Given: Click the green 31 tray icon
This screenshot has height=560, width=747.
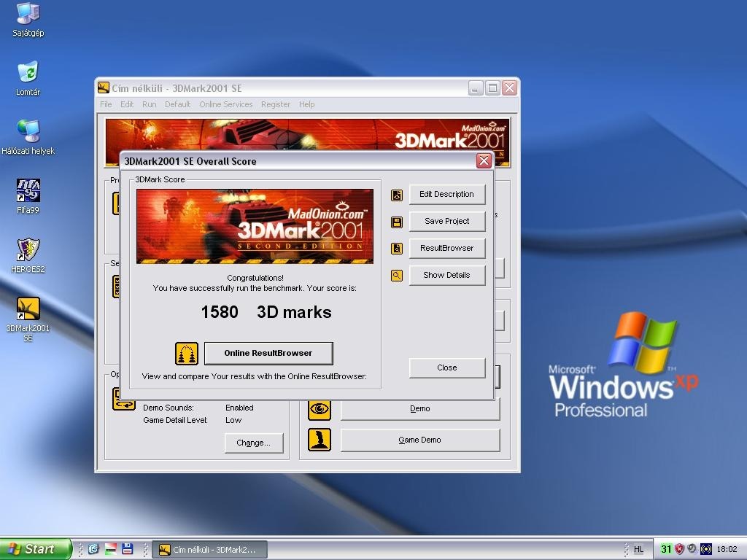Looking at the screenshot, I should click(666, 550).
